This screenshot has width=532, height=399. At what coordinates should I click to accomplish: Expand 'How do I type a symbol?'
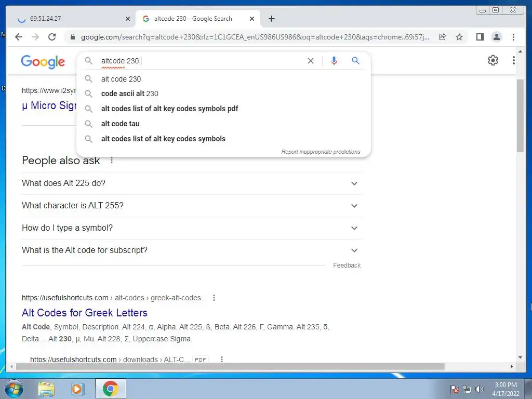click(191, 228)
